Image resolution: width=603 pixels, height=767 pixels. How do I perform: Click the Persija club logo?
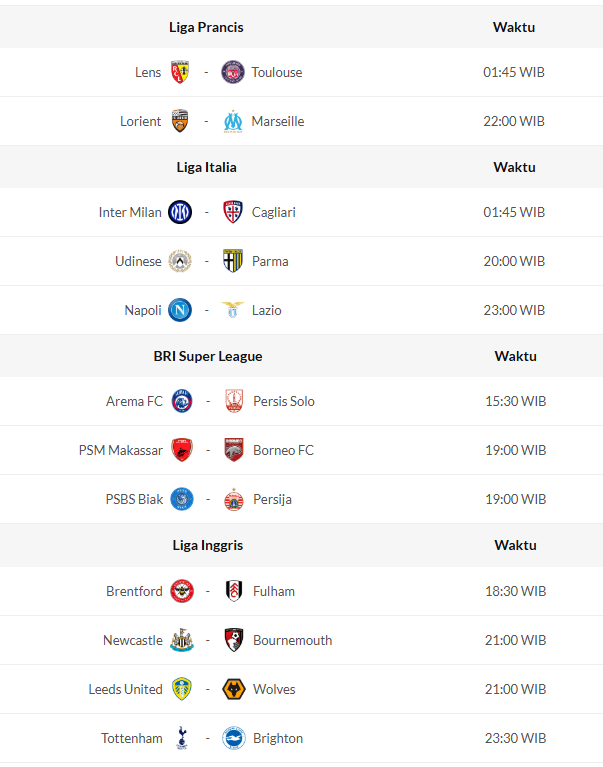tap(234, 499)
